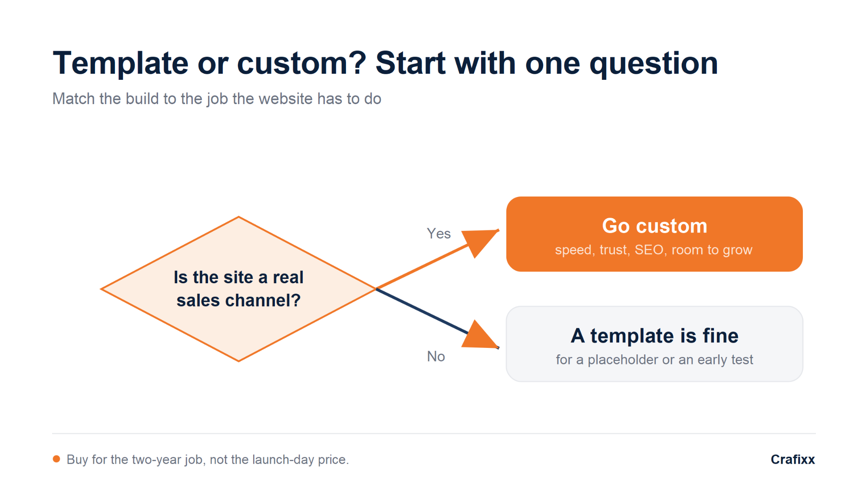Click the orange bullet dot in footer
The width and height of the screenshot is (868, 488).
[56, 459]
